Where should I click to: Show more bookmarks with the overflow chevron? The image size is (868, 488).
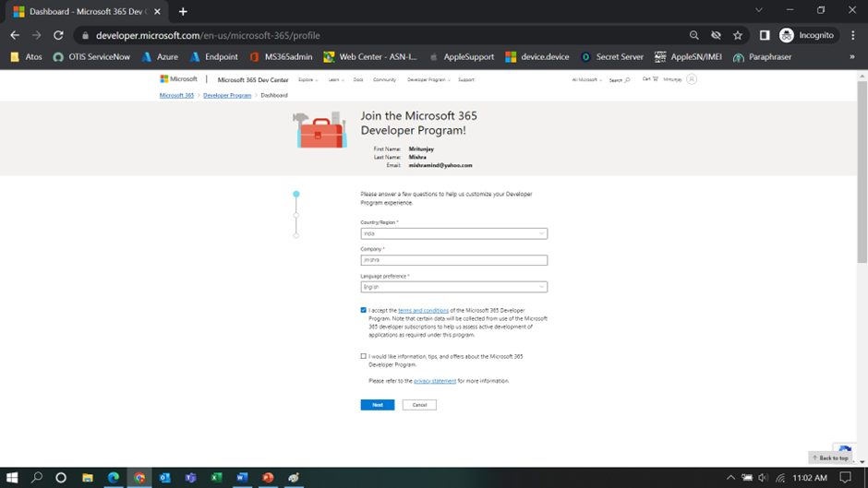(852, 57)
